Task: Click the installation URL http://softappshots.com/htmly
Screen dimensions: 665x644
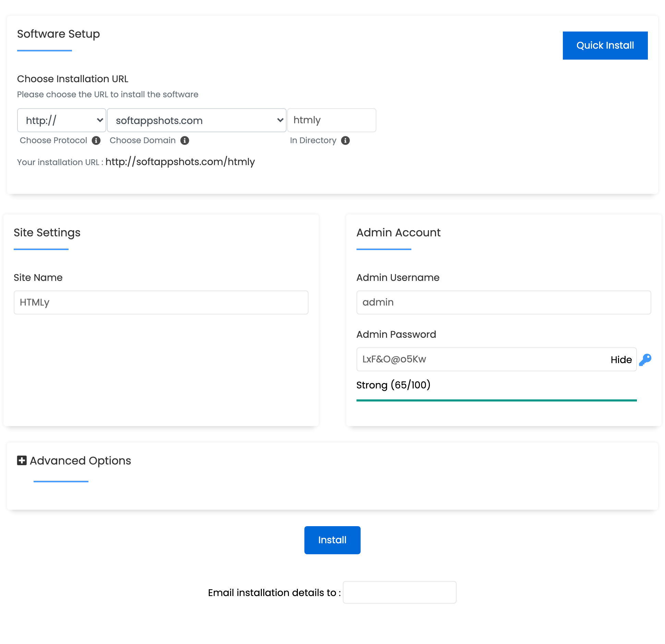Action: 180,162
